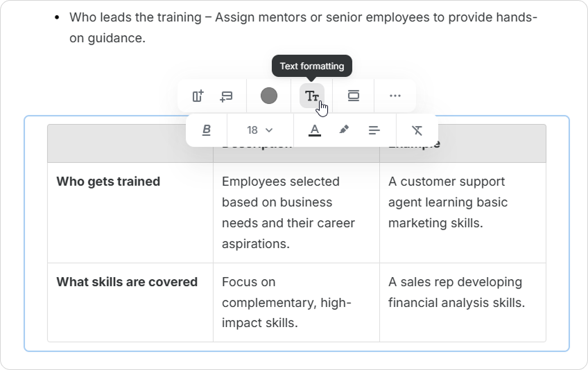Toggle bold and underline style button
The width and height of the screenshot is (588, 370).
(207, 130)
